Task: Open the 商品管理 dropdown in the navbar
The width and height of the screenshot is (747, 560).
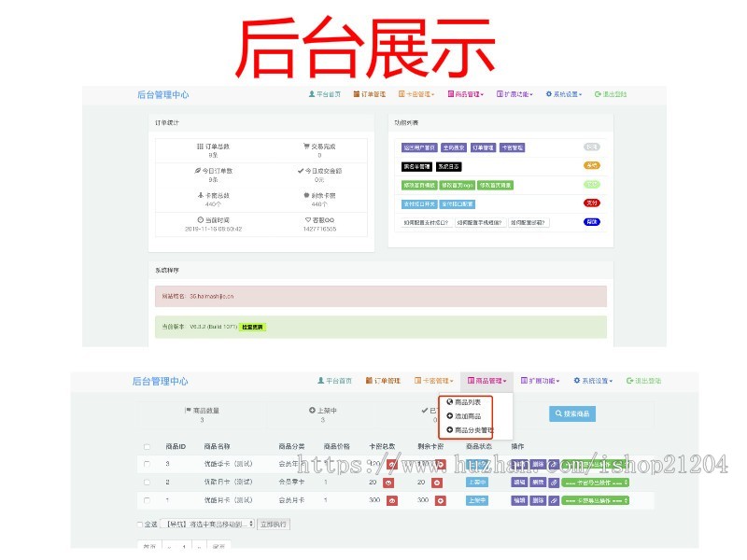Action: (x=486, y=380)
